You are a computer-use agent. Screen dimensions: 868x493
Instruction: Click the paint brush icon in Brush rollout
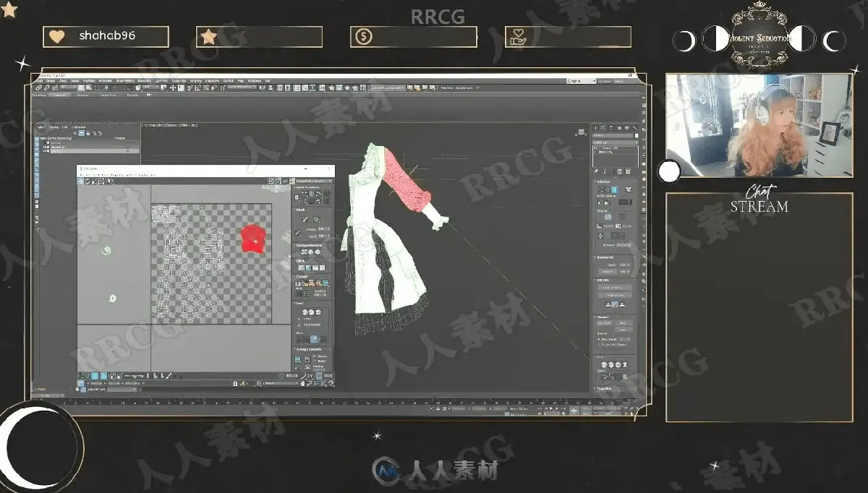(x=305, y=219)
